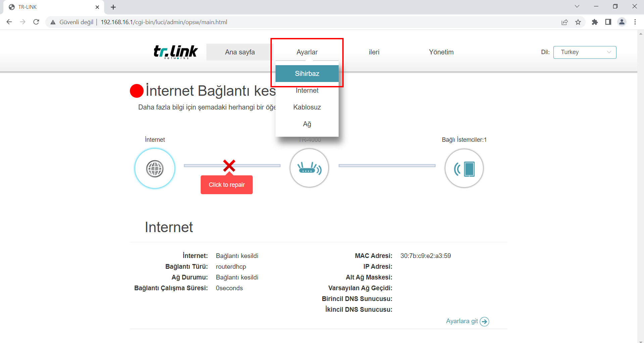
Task: Open the Chrome profile avatar
Action: pyautogui.click(x=622, y=22)
